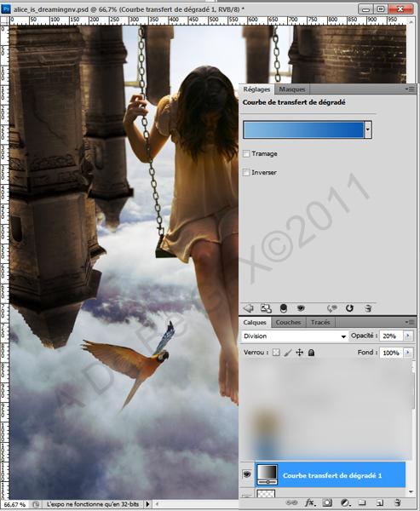Click the Photoshop Ps icon in the title bar
This screenshot has height=511, width=420.
pyautogui.click(x=6, y=9)
